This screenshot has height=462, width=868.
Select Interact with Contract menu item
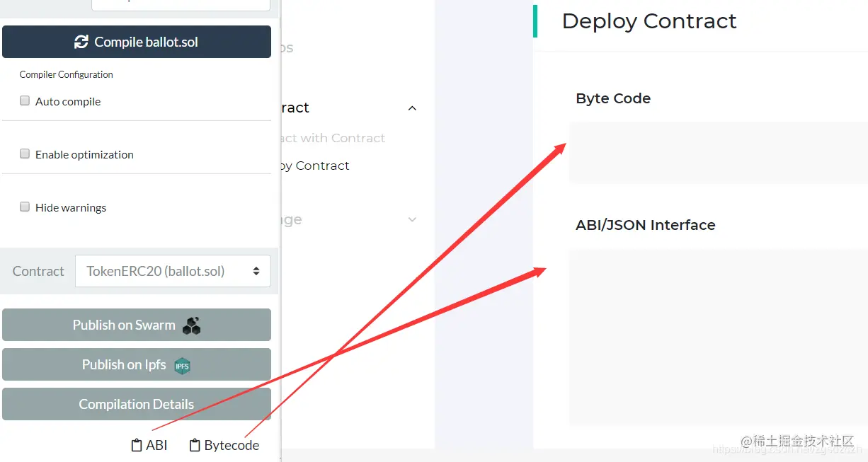pos(333,138)
